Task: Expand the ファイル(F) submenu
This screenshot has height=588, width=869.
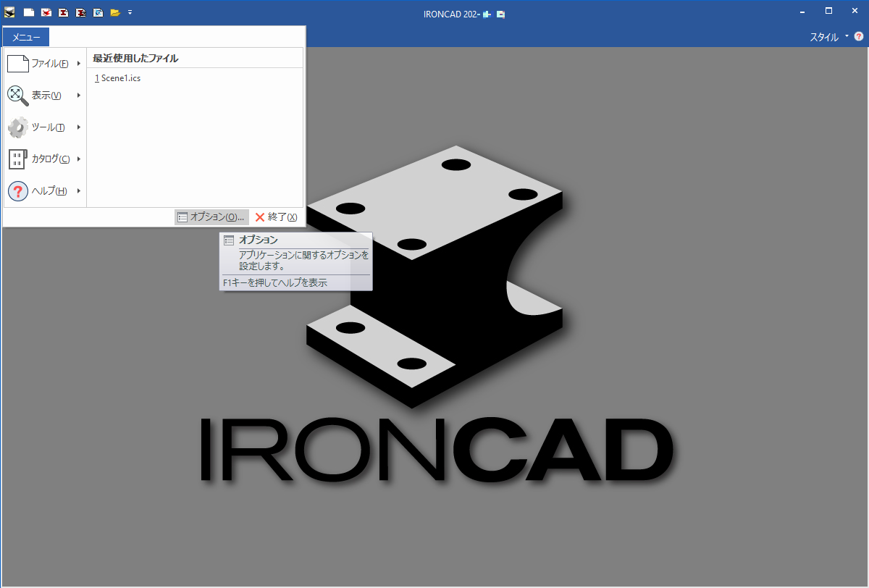Action: pyautogui.click(x=44, y=64)
